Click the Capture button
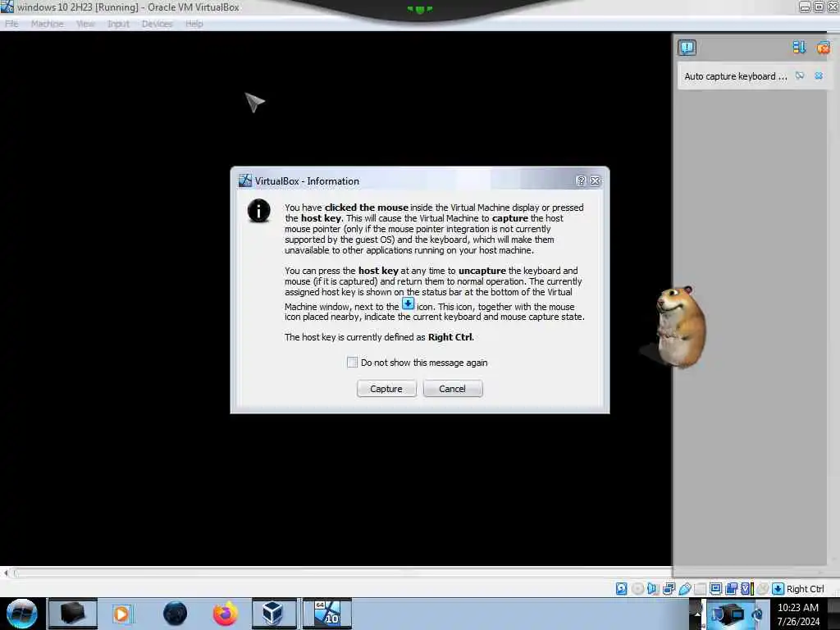Viewport: 840px width, 630px height. (386, 388)
